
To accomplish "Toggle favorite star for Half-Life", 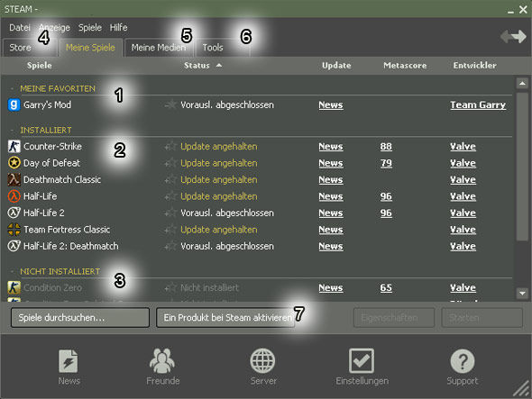I will point(170,196).
